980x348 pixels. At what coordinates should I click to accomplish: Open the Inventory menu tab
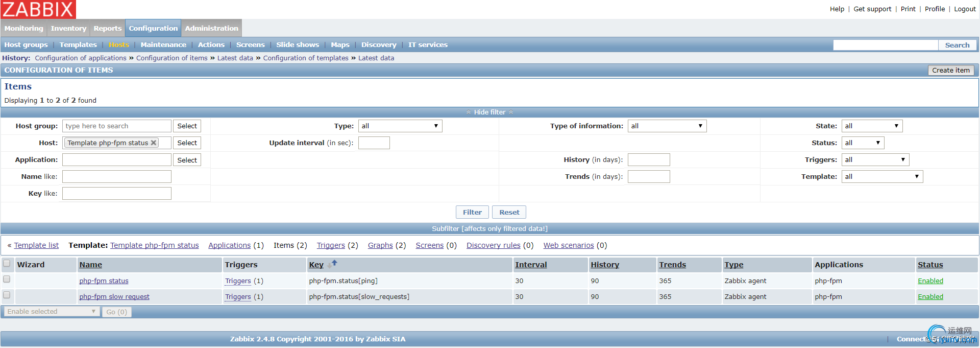(x=68, y=28)
